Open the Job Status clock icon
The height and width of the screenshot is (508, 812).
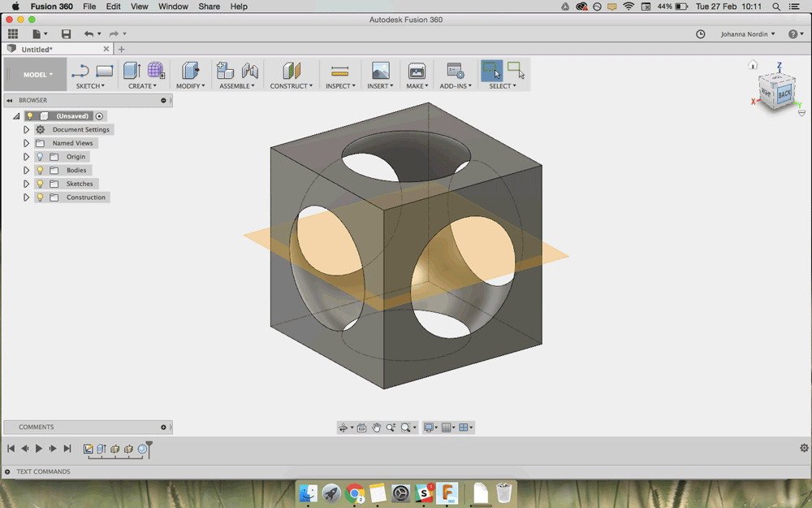[x=701, y=34]
